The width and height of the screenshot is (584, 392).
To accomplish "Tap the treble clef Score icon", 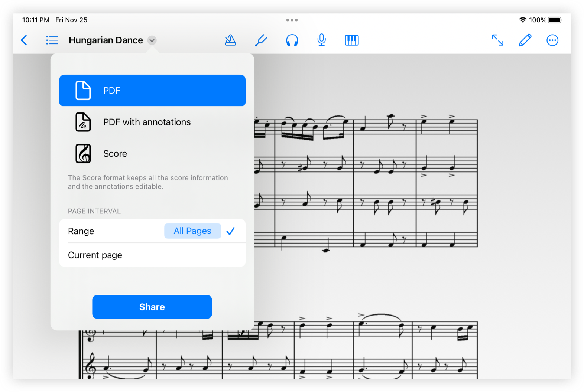I will coord(83,154).
